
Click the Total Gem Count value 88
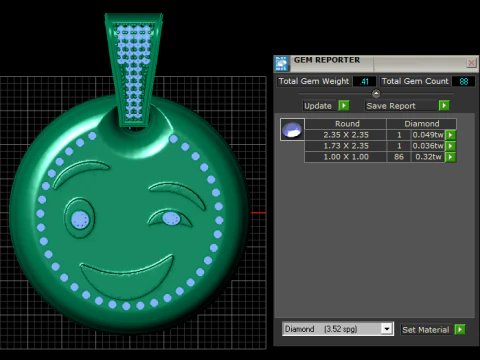[x=463, y=81]
